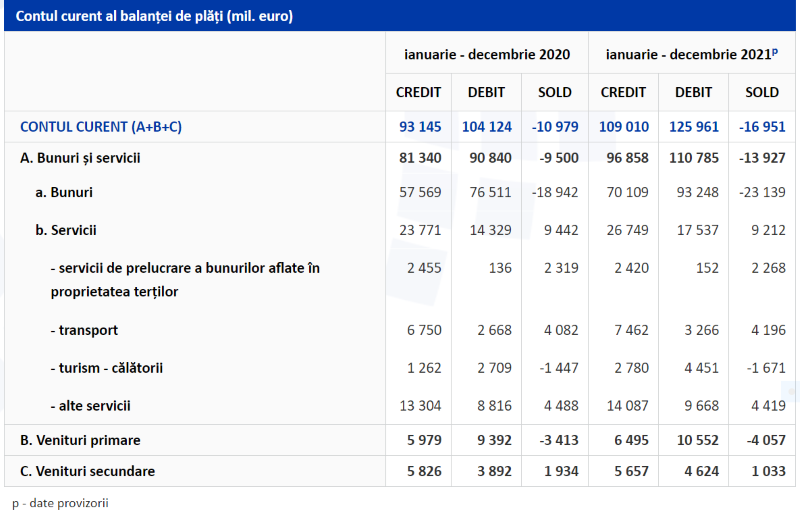Select the value 3 266

pos(702,330)
